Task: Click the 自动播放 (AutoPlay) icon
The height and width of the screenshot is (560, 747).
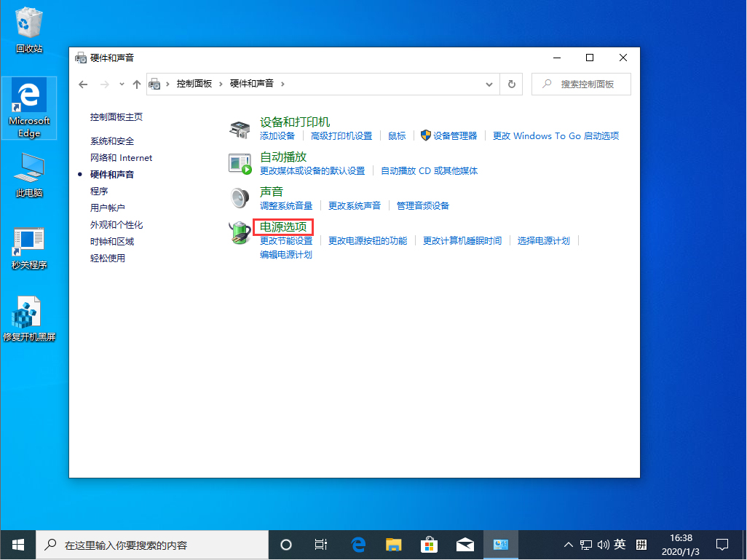Action: tap(240, 162)
